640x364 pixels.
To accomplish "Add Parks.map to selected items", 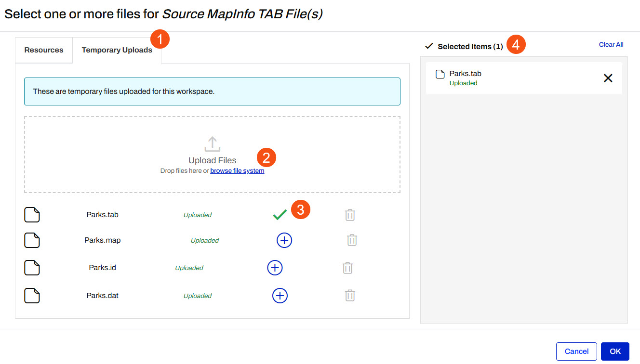I will coord(284,240).
